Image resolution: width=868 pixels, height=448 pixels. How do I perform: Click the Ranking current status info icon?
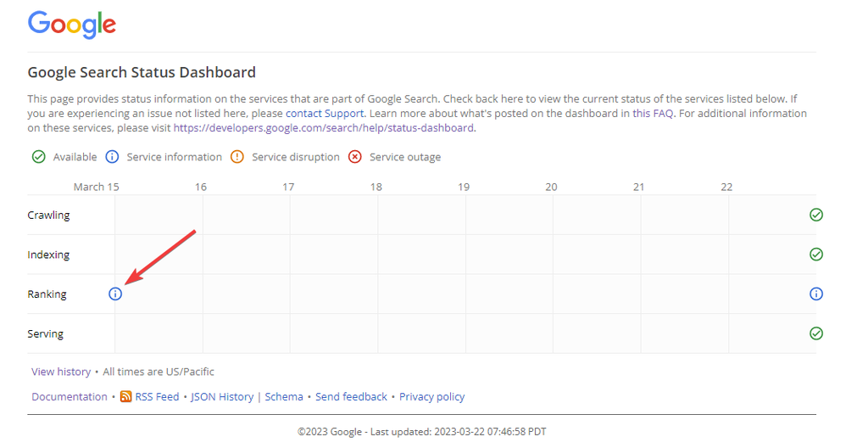pyautogui.click(x=816, y=294)
